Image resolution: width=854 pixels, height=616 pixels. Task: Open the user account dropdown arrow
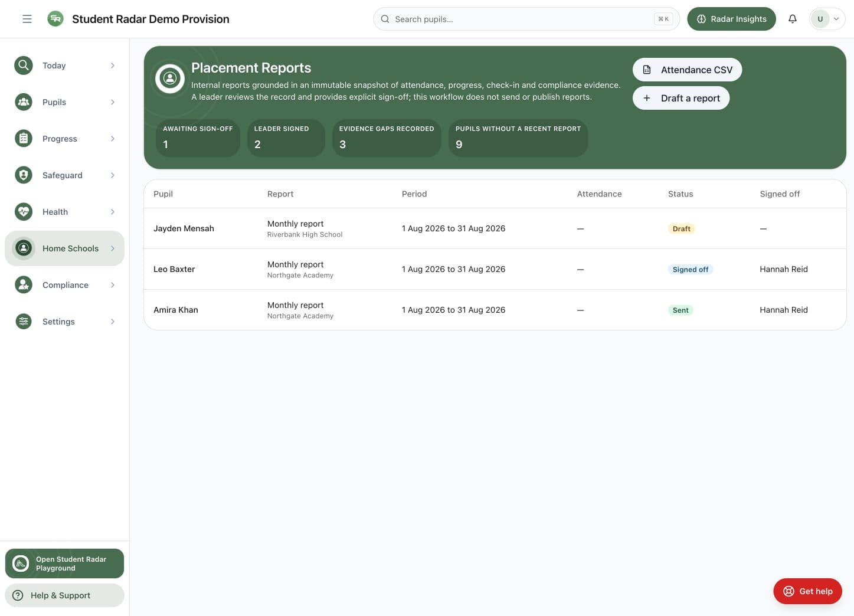coord(836,19)
